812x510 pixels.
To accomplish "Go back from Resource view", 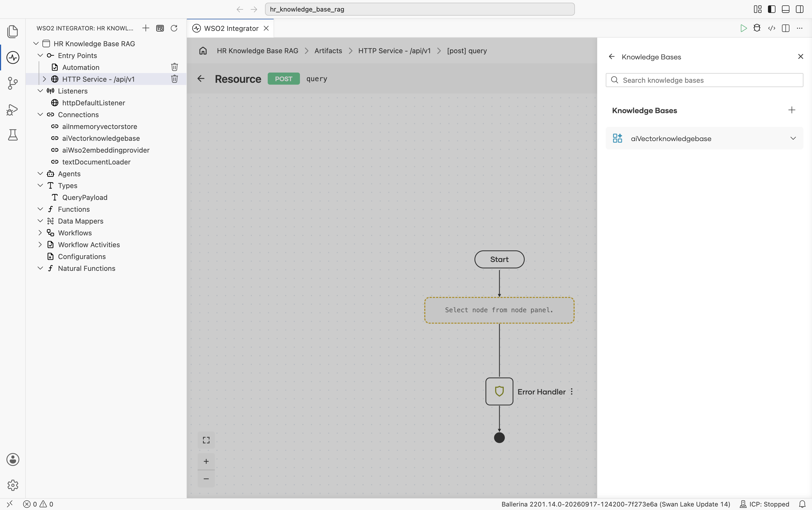I will pos(201,78).
